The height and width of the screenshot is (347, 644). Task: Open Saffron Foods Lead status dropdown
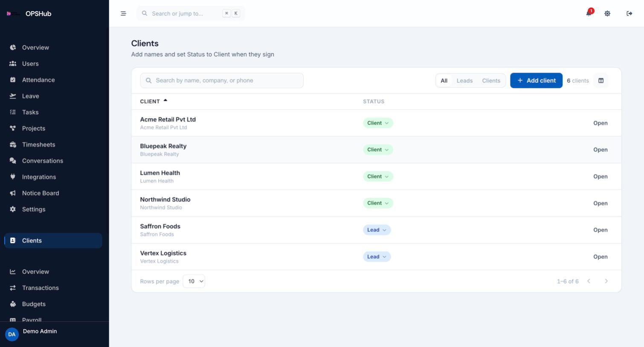click(x=377, y=230)
